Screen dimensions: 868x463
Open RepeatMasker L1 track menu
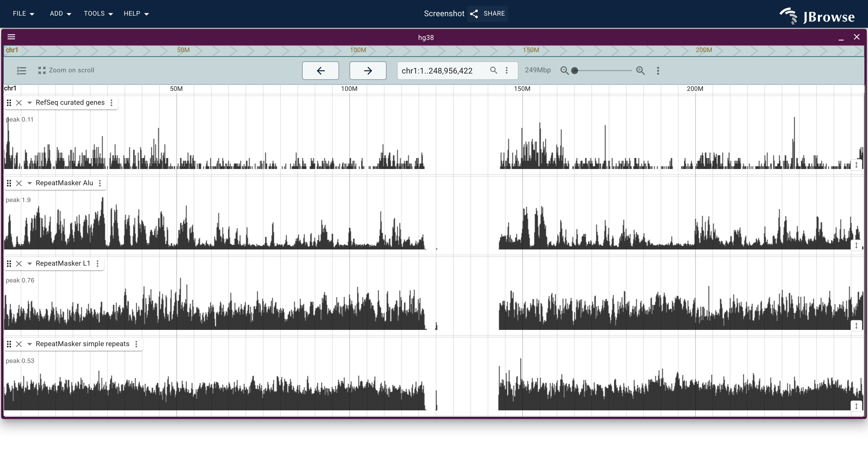[x=98, y=264]
